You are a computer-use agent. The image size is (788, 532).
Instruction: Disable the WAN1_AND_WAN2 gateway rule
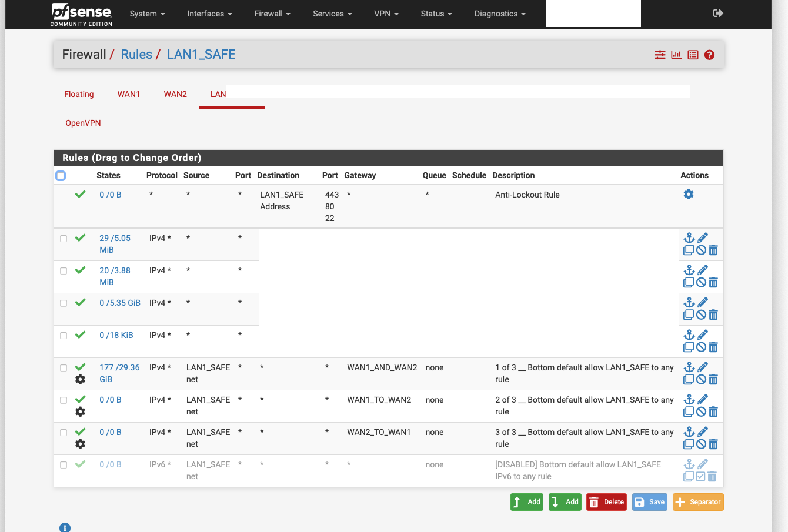point(701,379)
